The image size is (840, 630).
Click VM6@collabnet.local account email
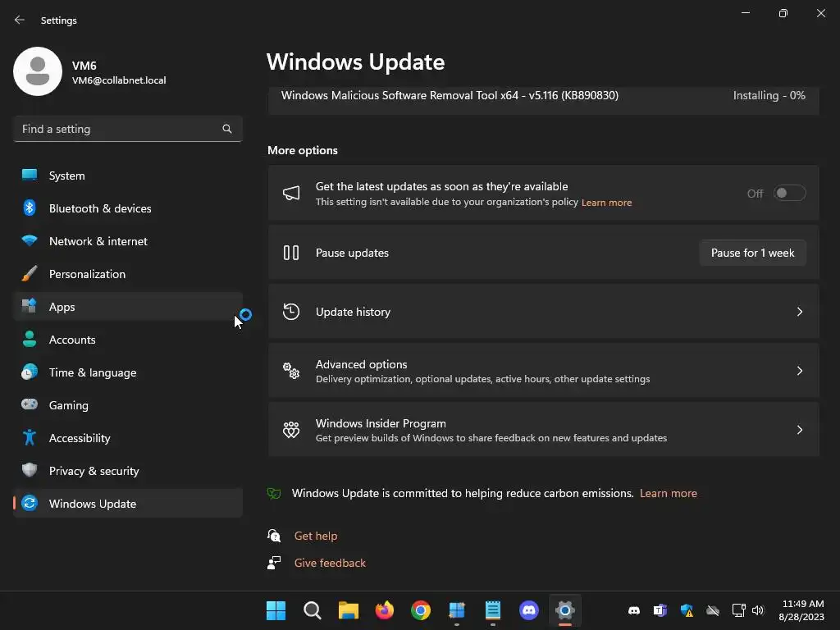click(x=119, y=80)
